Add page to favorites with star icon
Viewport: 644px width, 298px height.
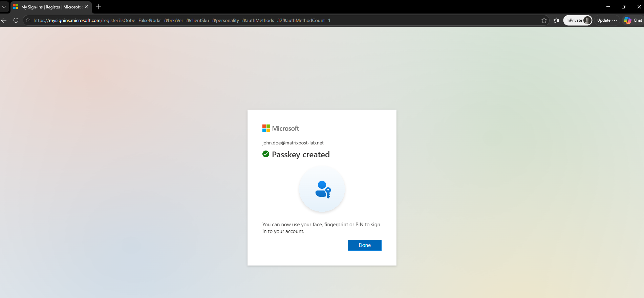point(544,20)
